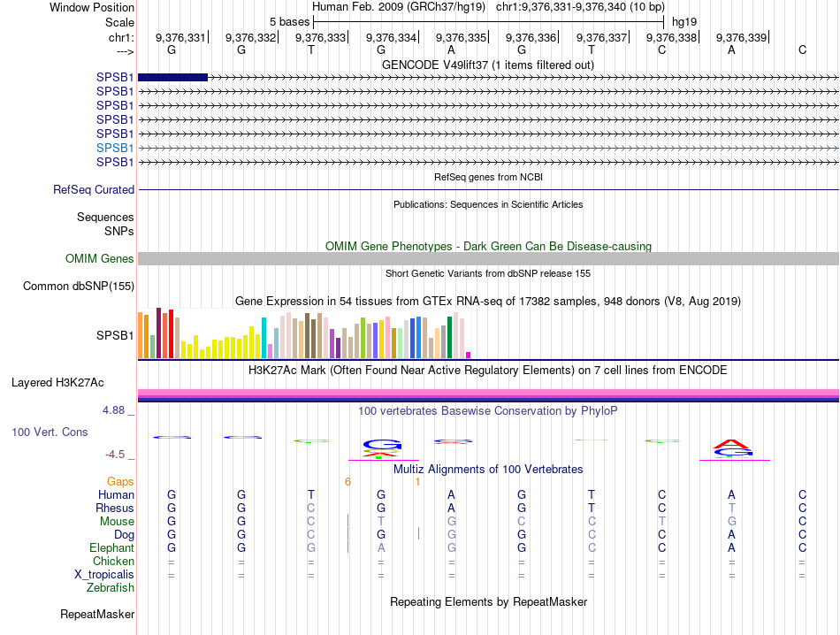Click the gray OMIM Genes bar
Screen dimensions: 840x635
point(488,259)
